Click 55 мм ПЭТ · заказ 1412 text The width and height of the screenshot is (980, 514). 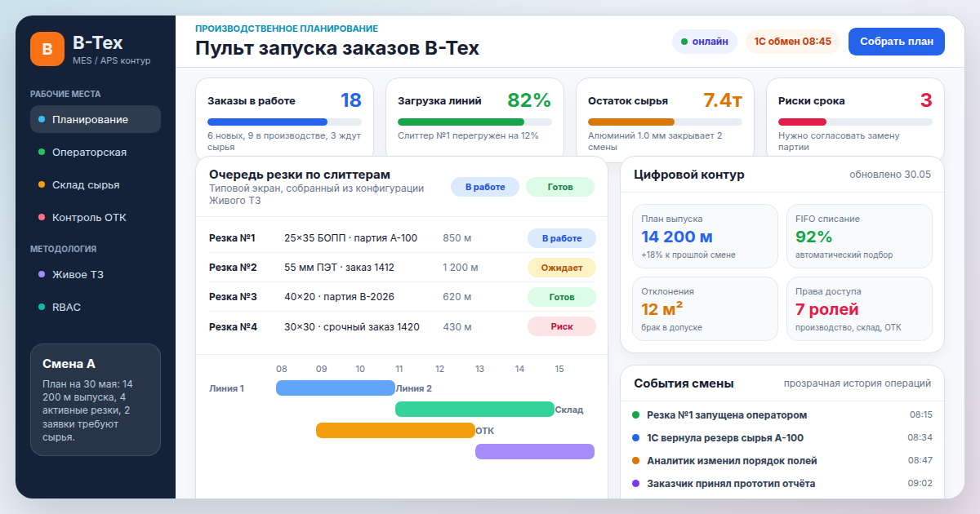pos(339,268)
